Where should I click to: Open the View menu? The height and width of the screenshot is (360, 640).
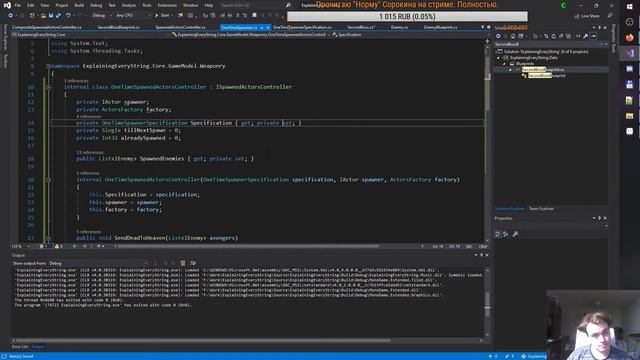pyautogui.click(x=44, y=5)
